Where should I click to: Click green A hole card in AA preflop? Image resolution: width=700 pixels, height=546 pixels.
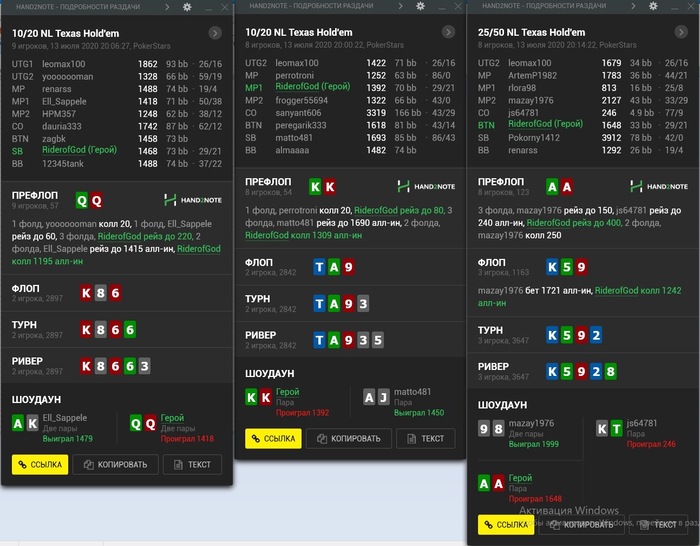(x=552, y=187)
